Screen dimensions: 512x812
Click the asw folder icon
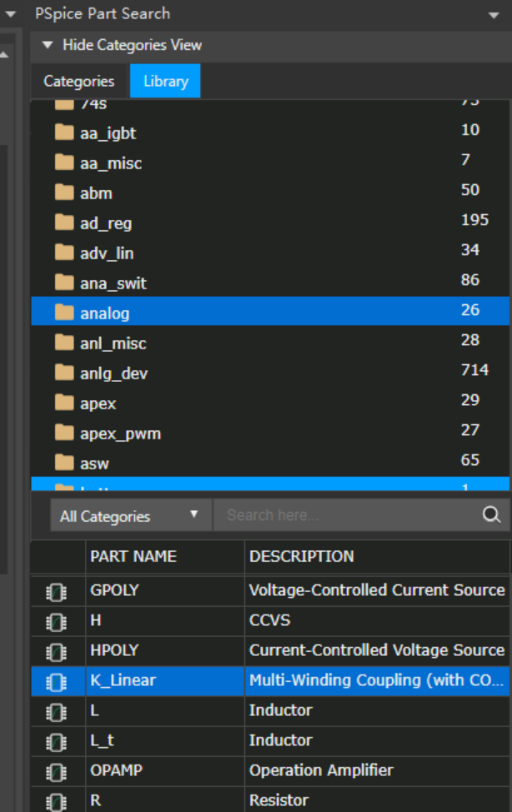[64, 463]
